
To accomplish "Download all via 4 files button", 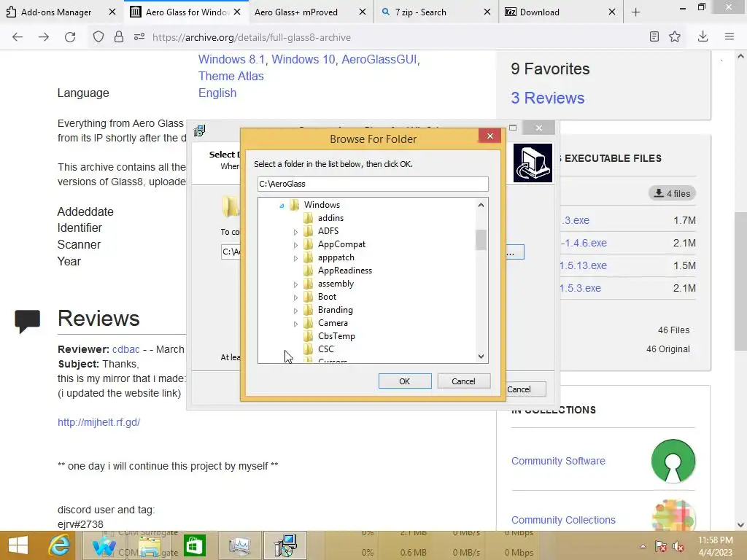I will tap(672, 193).
